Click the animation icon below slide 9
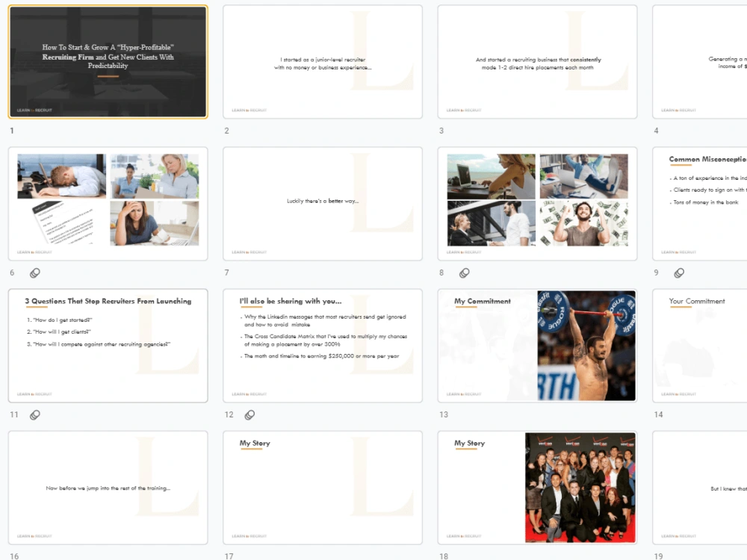747x560 pixels. click(x=679, y=273)
